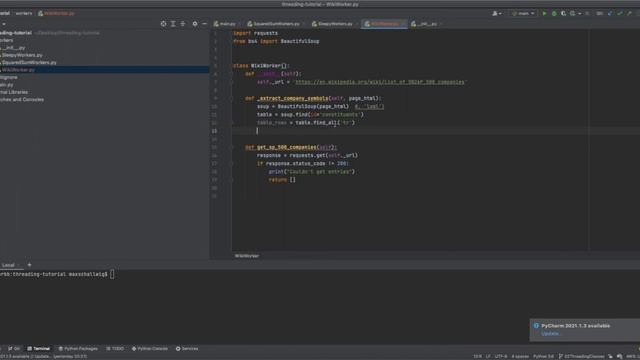Viewport: 640px width, 360px height.
Task: Open the Python Console tool window
Action: [x=150, y=349]
